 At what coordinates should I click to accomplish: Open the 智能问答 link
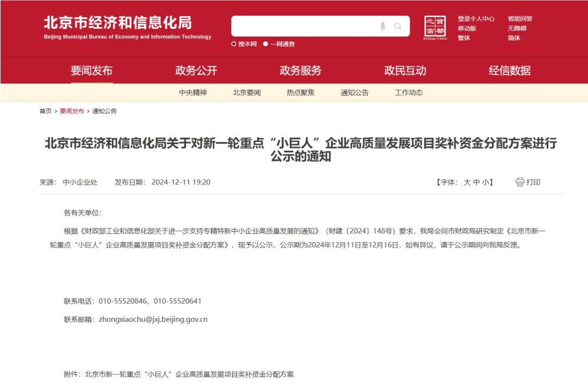click(x=520, y=18)
